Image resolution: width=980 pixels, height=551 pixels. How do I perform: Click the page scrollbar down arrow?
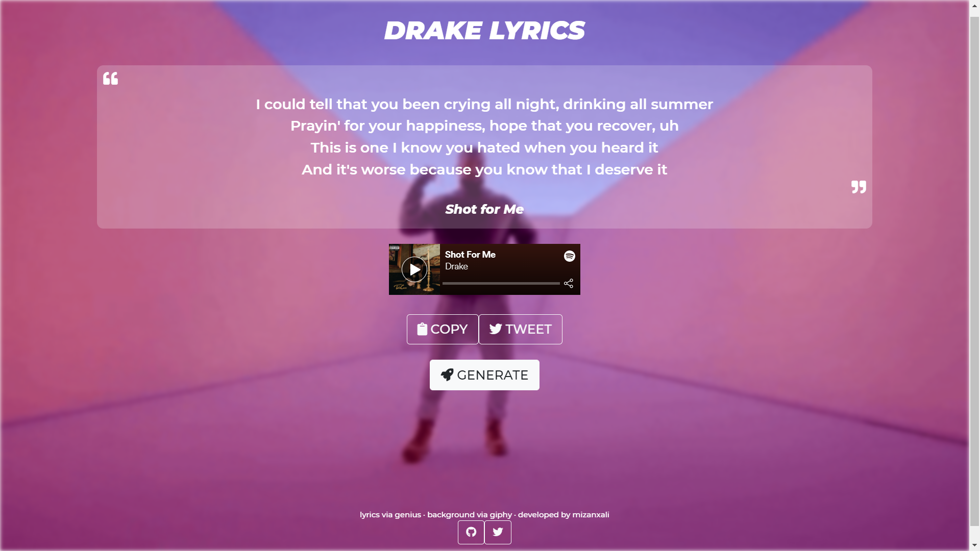click(x=975, y=545)
